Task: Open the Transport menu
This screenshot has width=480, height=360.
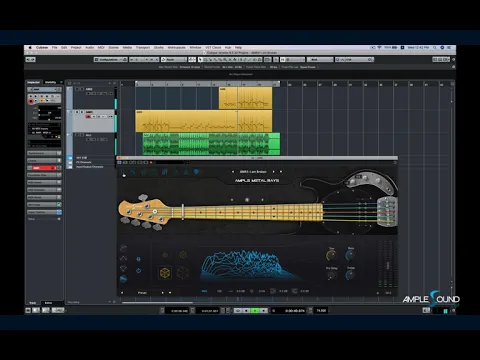Action: 143,48
